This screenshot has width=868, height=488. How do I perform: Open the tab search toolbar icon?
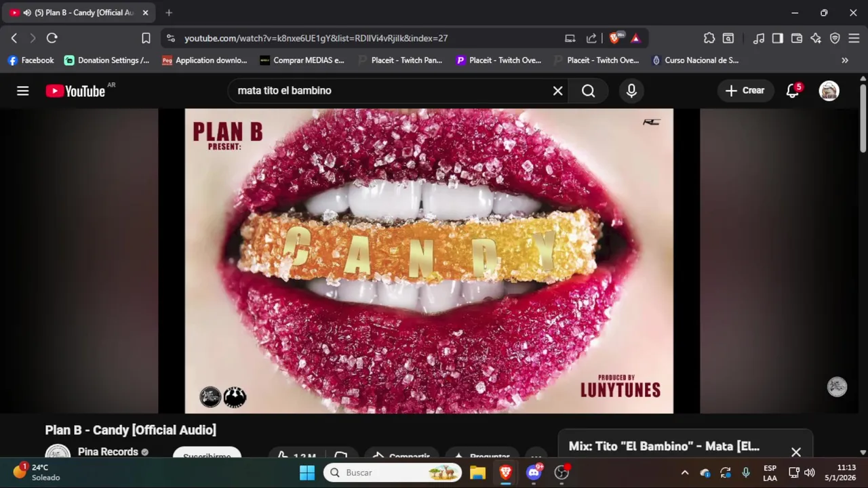[x=728, y=39]
